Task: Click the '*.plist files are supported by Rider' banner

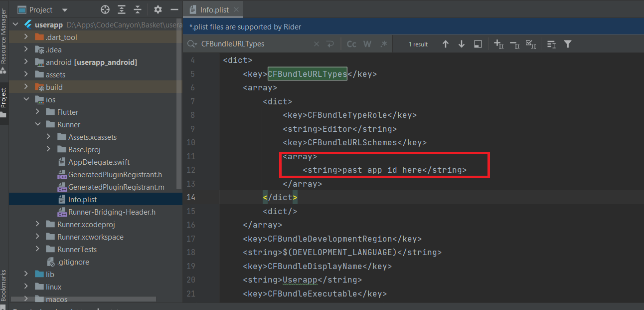Action: pyautogui.click(x=413, y=27)
